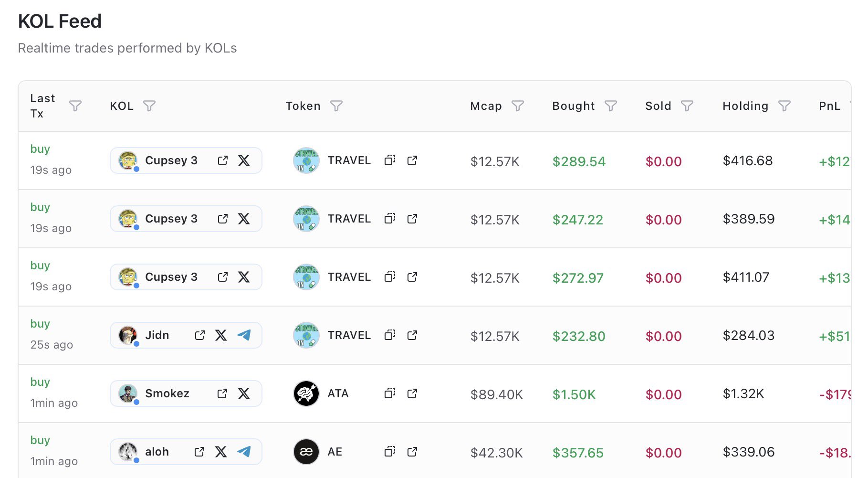The image size is (868, 478).
Task: Open external link for AE token
Action: (x=412, y=452)
